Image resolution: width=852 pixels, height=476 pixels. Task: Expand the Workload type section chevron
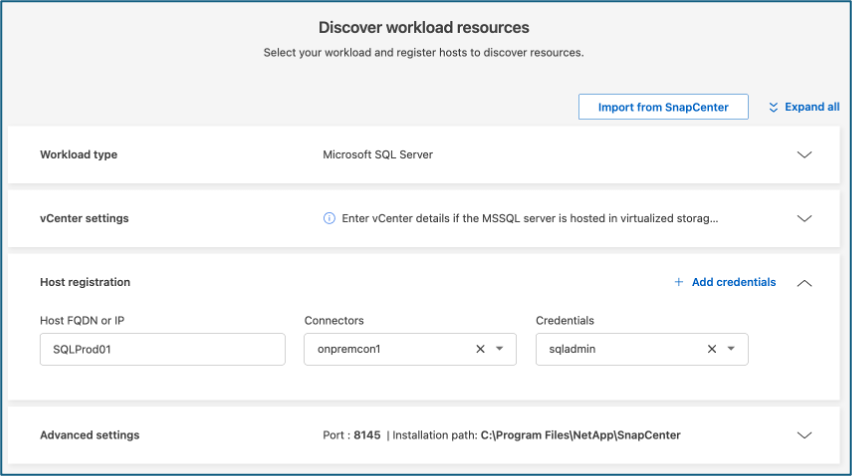pyautogui.click(x=804, y=155)
